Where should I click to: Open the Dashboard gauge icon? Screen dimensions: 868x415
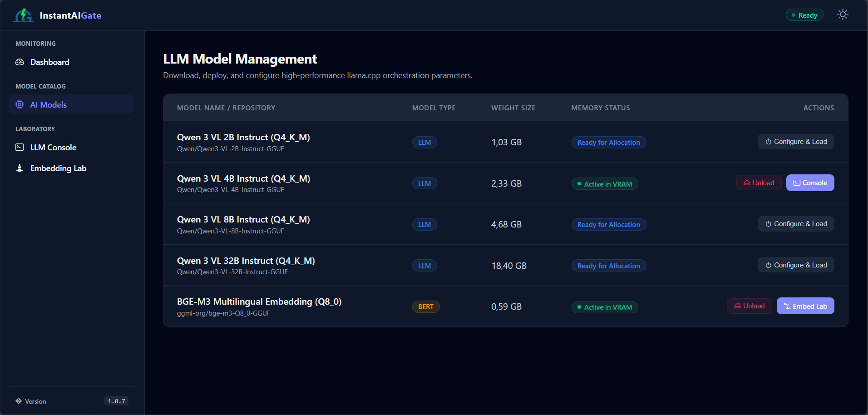coord(20,62)
